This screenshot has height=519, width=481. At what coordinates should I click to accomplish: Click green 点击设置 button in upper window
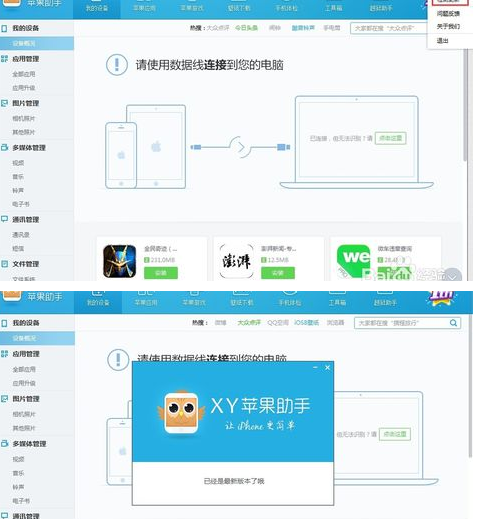pyautogui.click(x=390, y=138)
